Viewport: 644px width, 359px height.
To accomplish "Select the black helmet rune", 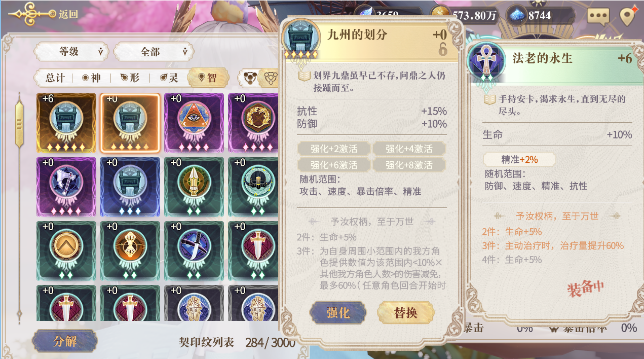I will pos(253,187).
